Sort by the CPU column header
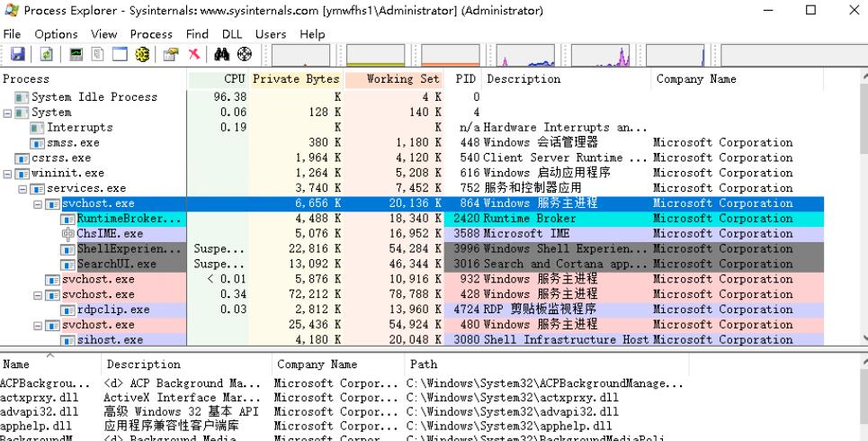This screenshot has height=441, width=868. coord(219,79)
